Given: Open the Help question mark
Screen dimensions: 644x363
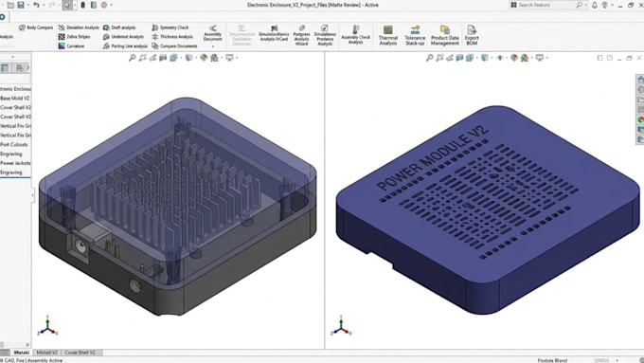Looking at the screenshot, I should pos(604,5).
